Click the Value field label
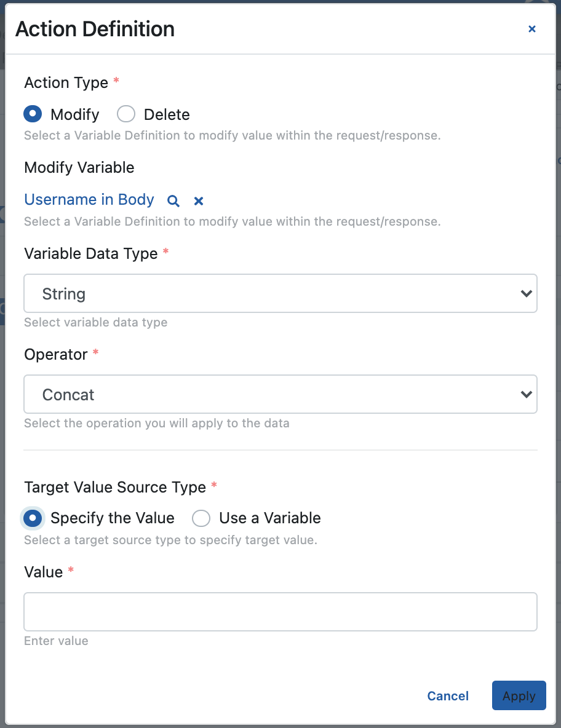561x728 pixels. [44, 572]
